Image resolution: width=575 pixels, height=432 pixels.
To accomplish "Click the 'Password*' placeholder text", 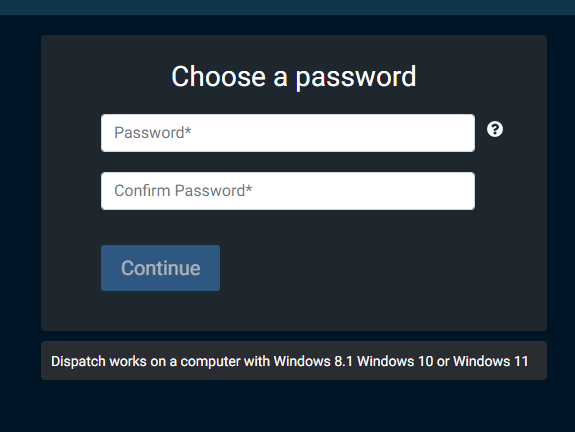I will [153, 133].
